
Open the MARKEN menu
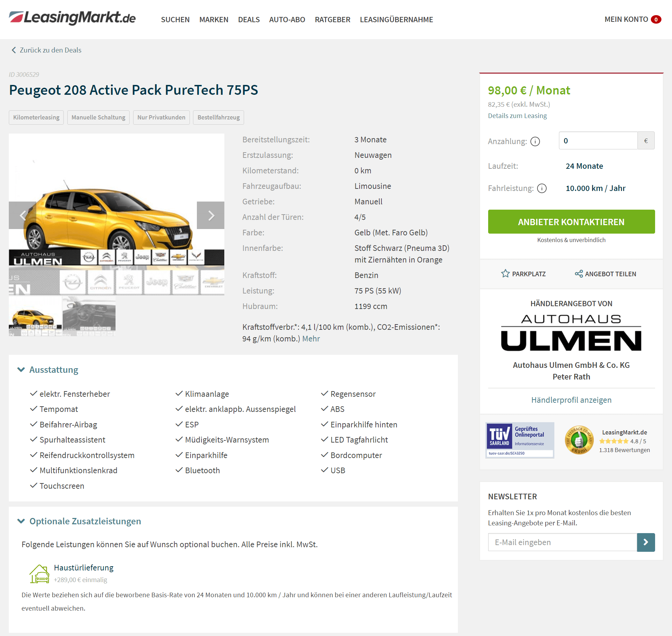[x=214, y=20]
